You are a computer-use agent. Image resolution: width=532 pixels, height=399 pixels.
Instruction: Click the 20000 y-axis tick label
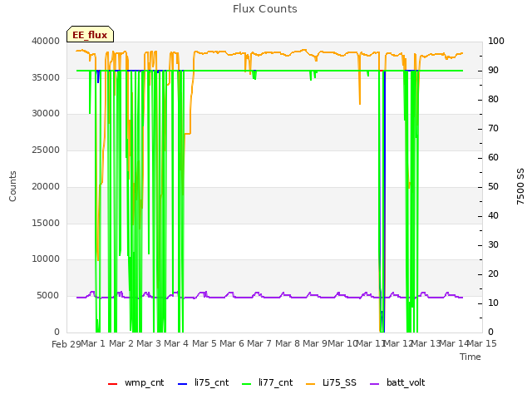pos(46,186)
